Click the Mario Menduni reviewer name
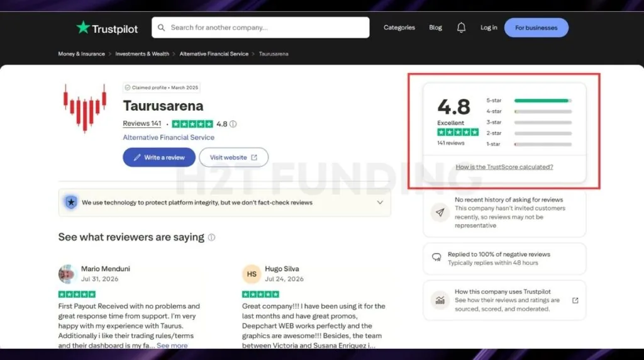The height and width of the screenshot is (360, 644). pos(105,269)
